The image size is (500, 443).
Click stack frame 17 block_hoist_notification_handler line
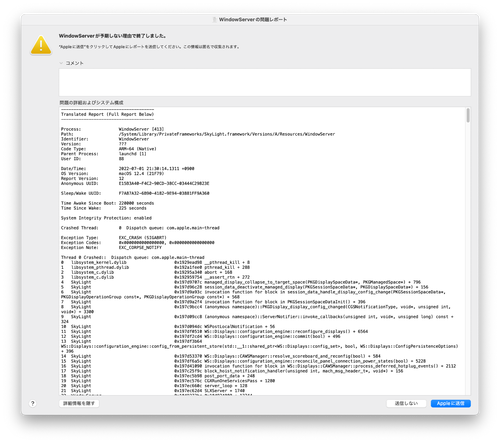point(232,371)
